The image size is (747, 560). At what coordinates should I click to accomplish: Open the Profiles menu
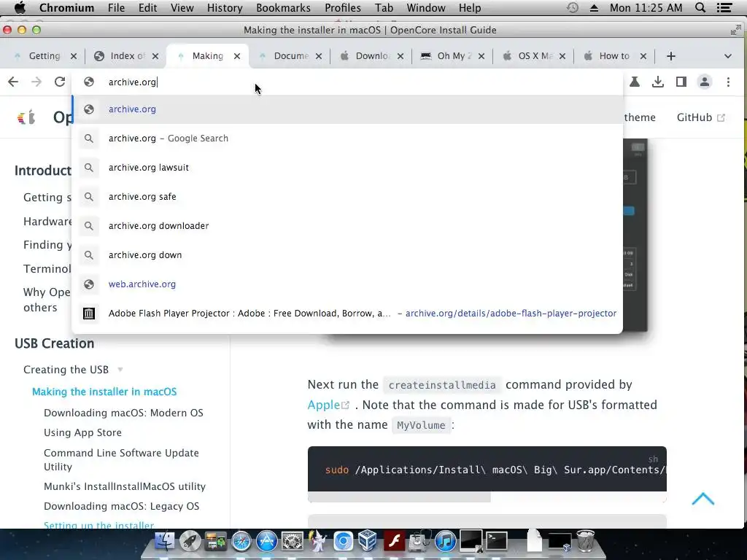click(343, 7)
